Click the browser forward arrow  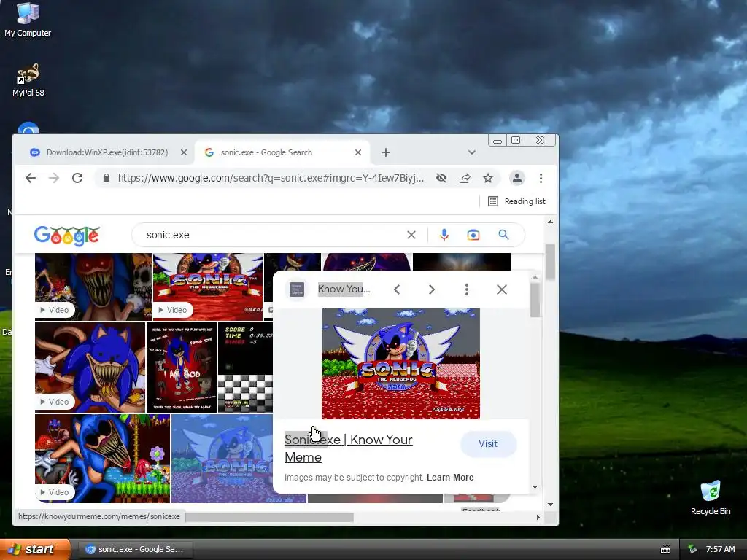[x=54, y=178]
